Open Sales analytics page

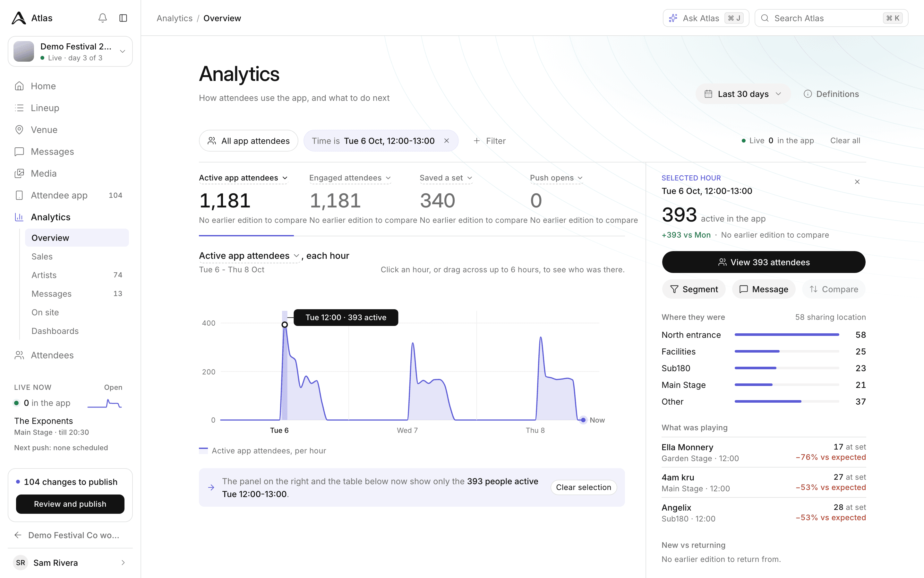[77, 257]
